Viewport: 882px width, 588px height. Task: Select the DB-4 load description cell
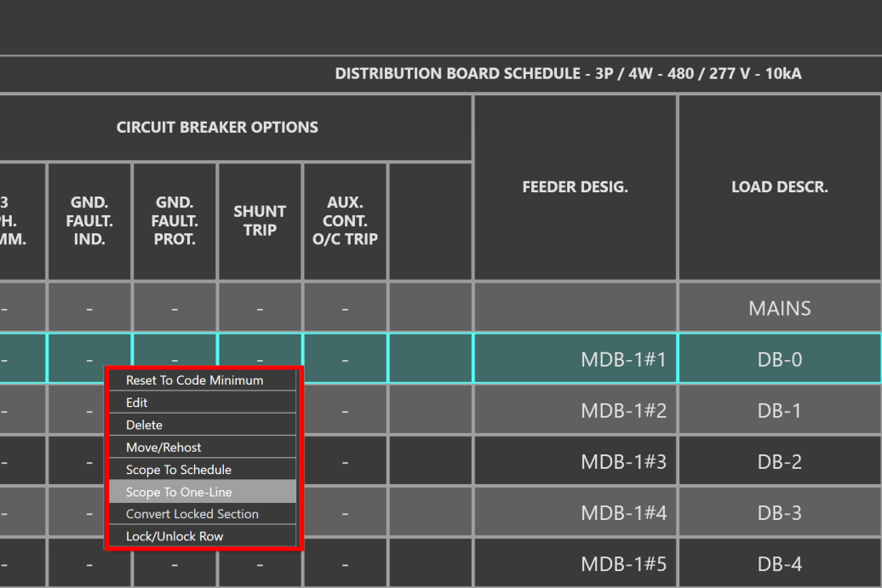click(779, 563)
